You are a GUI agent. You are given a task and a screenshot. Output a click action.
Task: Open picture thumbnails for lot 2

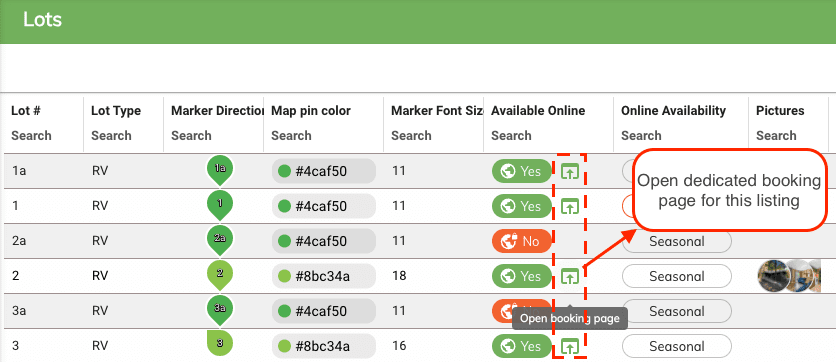click(x=789, y=276)
